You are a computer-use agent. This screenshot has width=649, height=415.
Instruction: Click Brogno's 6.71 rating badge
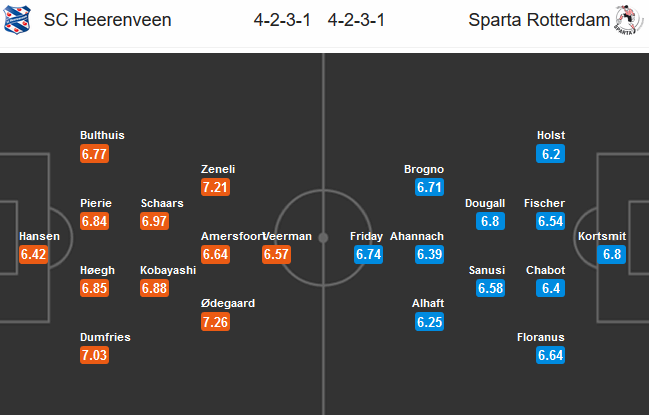(x=429, y=187)
